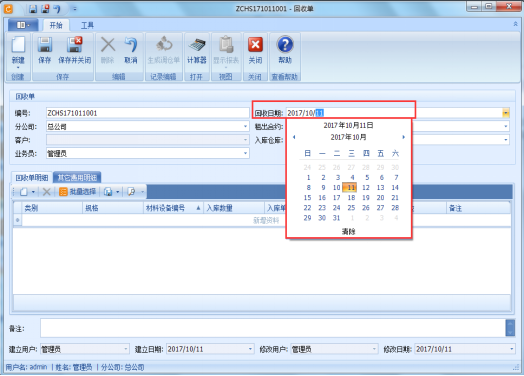Click the 备注 text area at bottom
The image size is (524, 376).
273,328
